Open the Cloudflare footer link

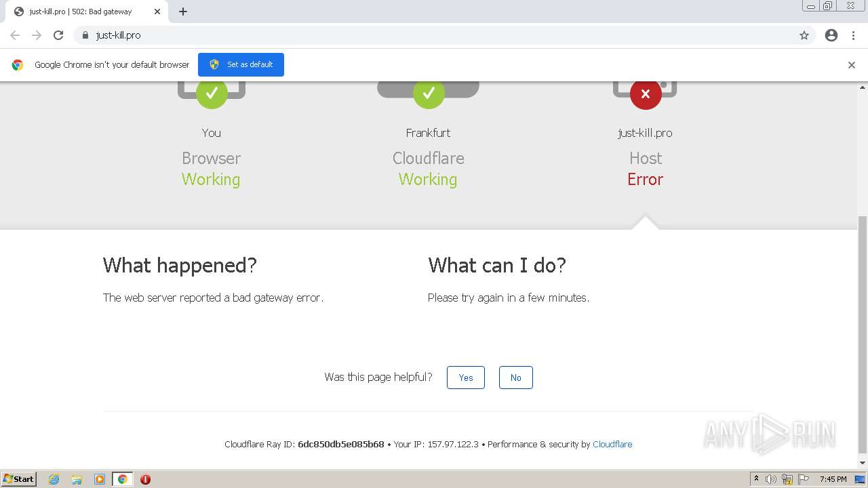coord(612,445)
